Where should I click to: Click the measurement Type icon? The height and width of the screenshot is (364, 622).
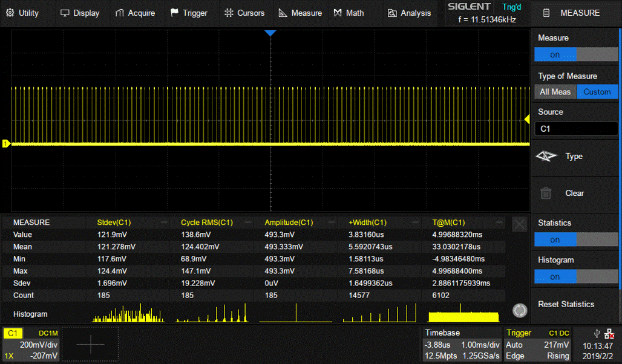coord(546,157)
